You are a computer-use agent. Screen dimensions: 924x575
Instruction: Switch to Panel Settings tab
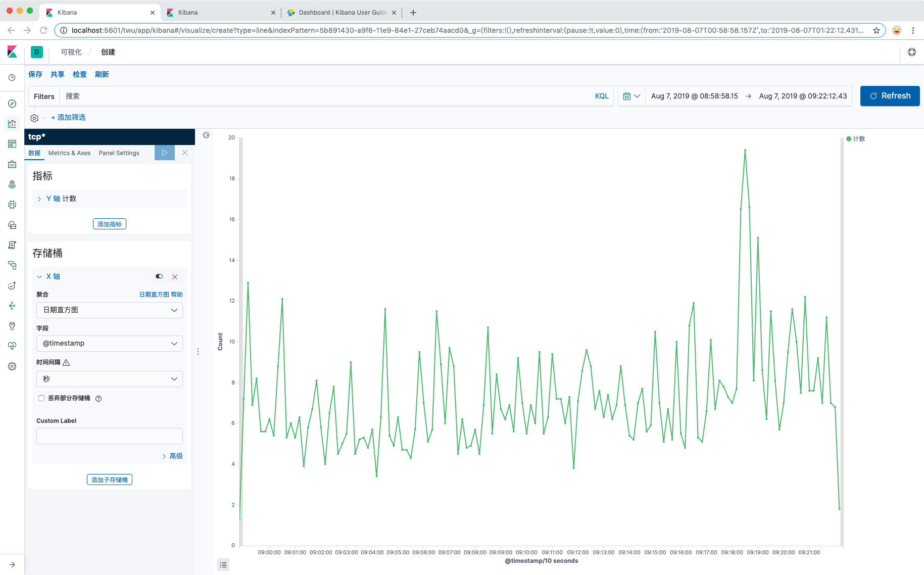(x=119, y=153)
